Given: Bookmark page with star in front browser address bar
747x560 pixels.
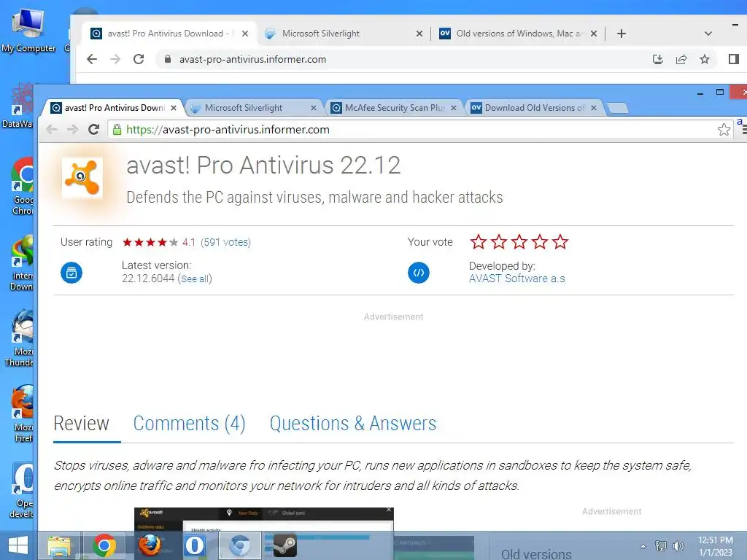Looking at the screenshot, I should click(724, 130).
